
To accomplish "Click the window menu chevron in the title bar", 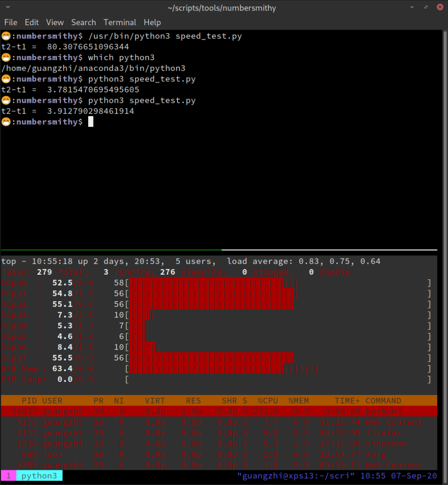I will click(x=8, y=7).
